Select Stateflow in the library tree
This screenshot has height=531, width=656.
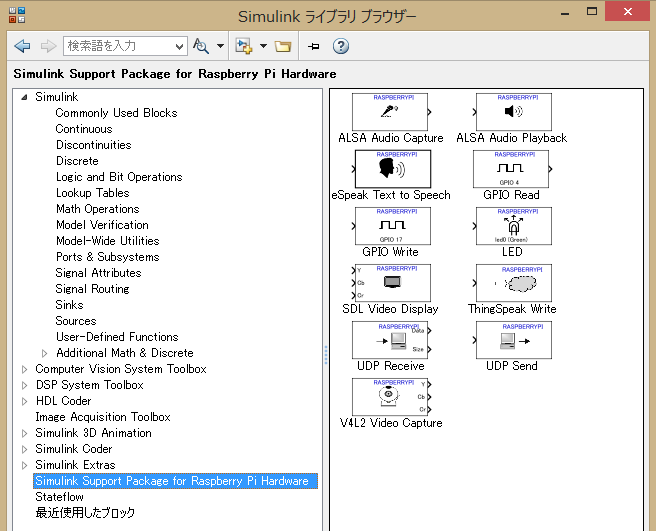click(59, 497)
